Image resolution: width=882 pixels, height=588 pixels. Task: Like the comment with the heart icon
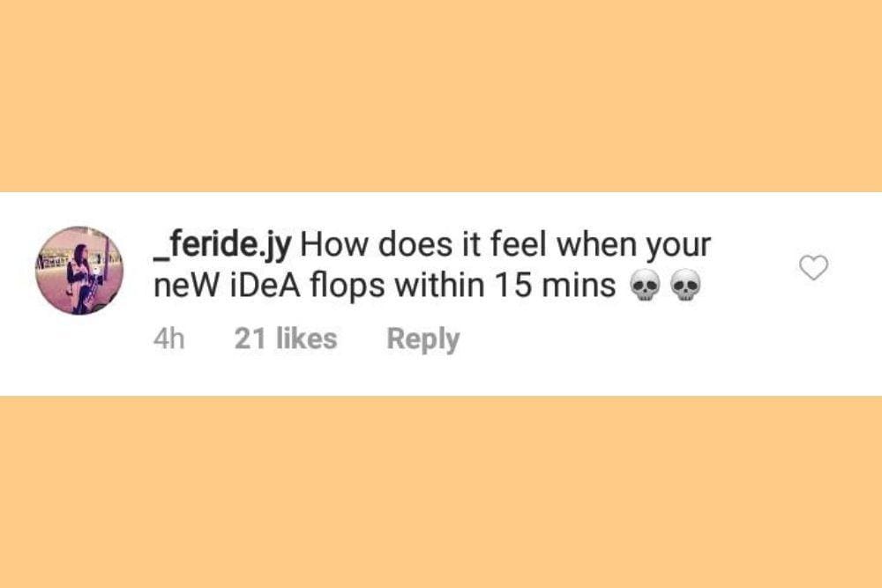[x=813, y=267]
